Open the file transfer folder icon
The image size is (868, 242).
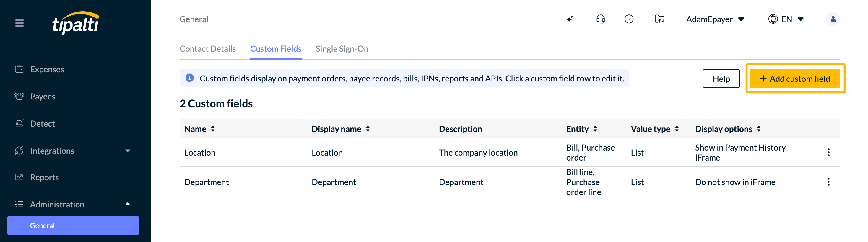point(659,19)
